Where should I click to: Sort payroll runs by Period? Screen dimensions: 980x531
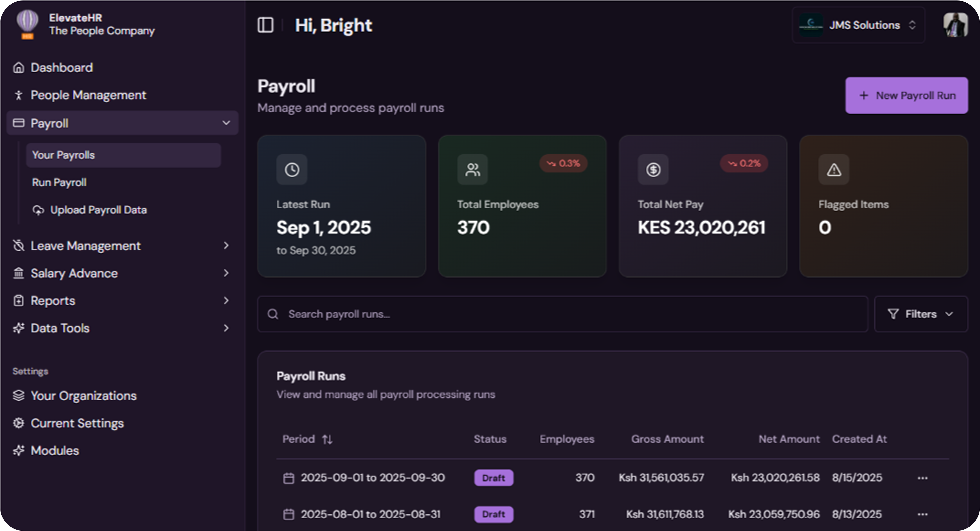[327, 440]
